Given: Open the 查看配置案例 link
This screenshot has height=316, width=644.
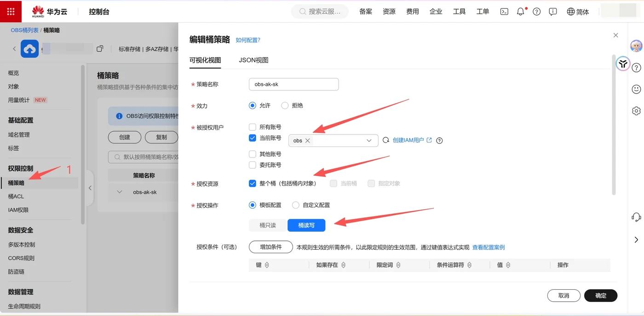Looking at the screenshot, I should [x=489, y=247].
